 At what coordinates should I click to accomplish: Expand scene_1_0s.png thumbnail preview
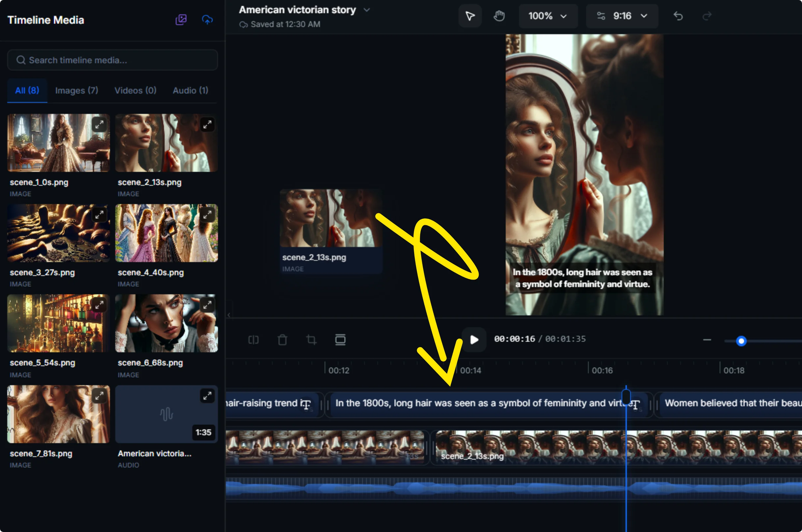point(99,124)
